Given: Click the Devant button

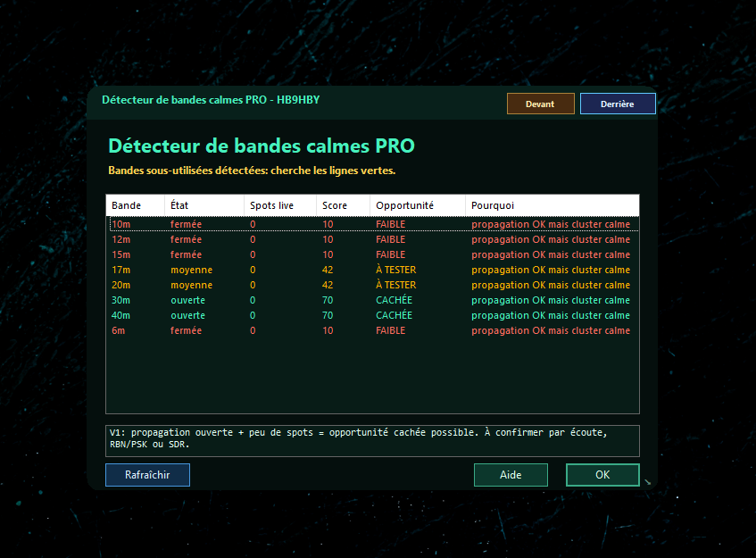Looking at the screenshot, I should coord(541,104).
